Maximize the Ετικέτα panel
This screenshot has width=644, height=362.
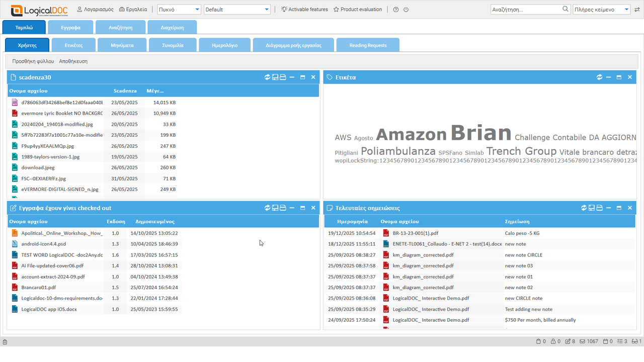pyautogui.click(x=619, y=77)
